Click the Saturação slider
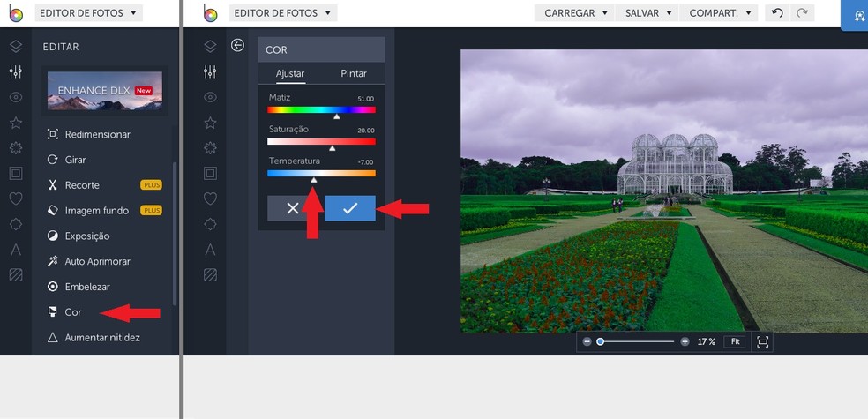Screen dimensions: 868x419 (x=321, y=142)
